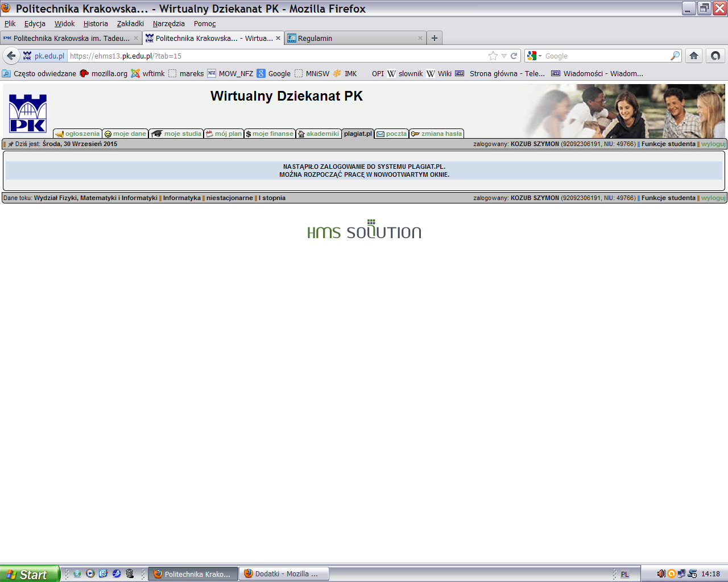Open the Strona główna - Tele... bookmark
The image size is (728, 582).
(x=500, y=73)
